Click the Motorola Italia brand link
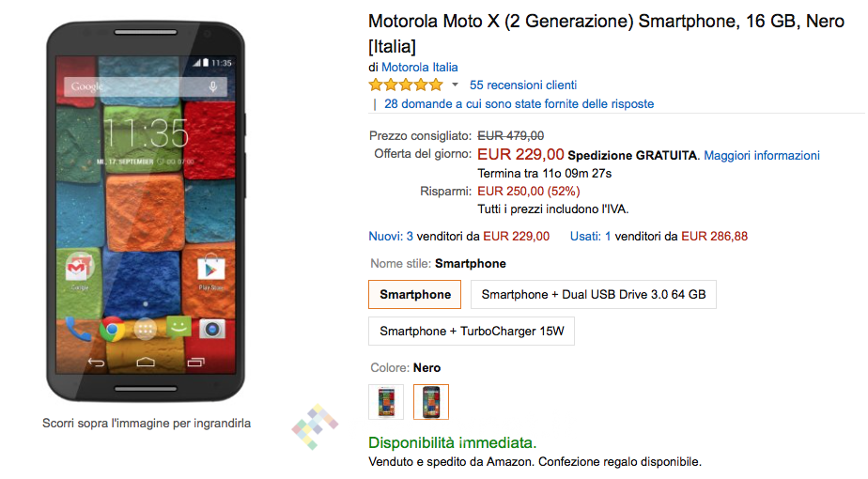The image size is (868, 479). click(x=420, y=67)
